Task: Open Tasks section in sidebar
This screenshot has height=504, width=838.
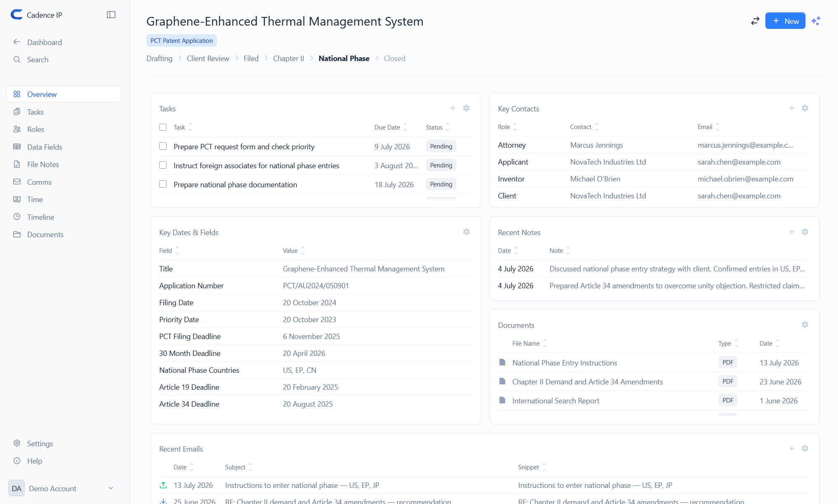Action: pyautogui.click(x=64, y=112)
